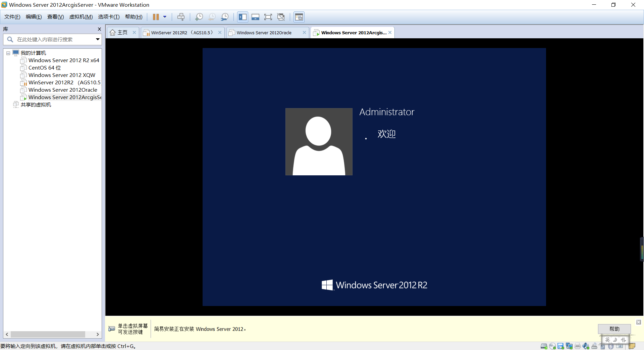644x350 pixels.
Task: Close the Windows Server 2012Oracle tab
Action: [x=304, y=33]
